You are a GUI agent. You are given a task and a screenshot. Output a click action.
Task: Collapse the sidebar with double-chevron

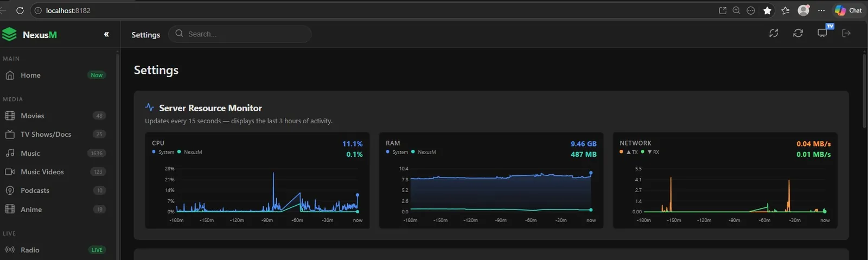coord(106,34)
